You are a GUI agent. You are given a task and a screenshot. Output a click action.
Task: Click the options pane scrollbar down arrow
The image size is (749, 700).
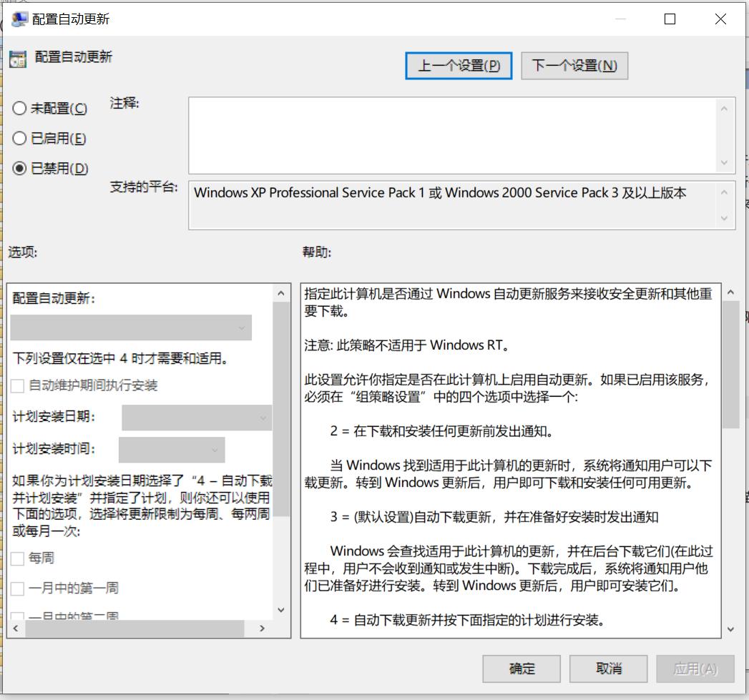[280, 610]
